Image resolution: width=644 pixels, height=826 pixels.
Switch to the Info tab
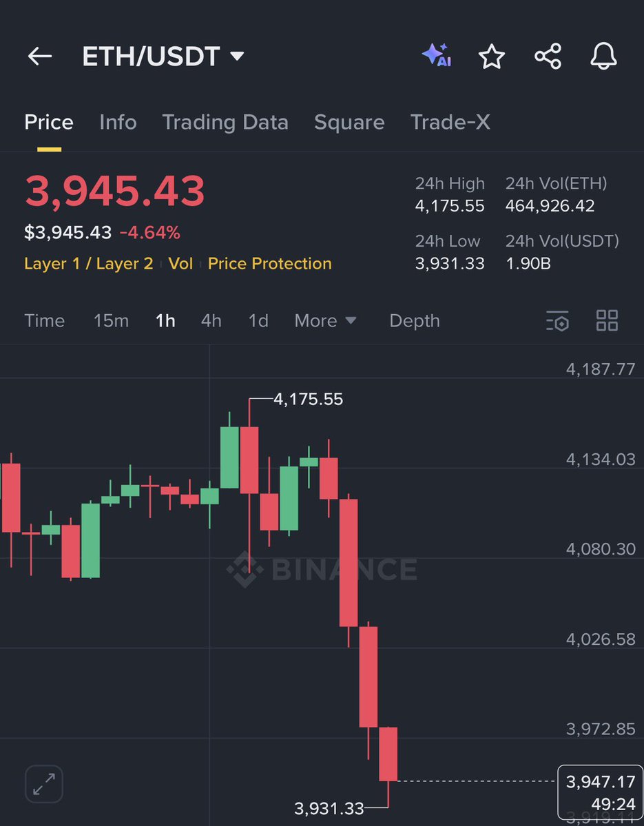point(118,123)
